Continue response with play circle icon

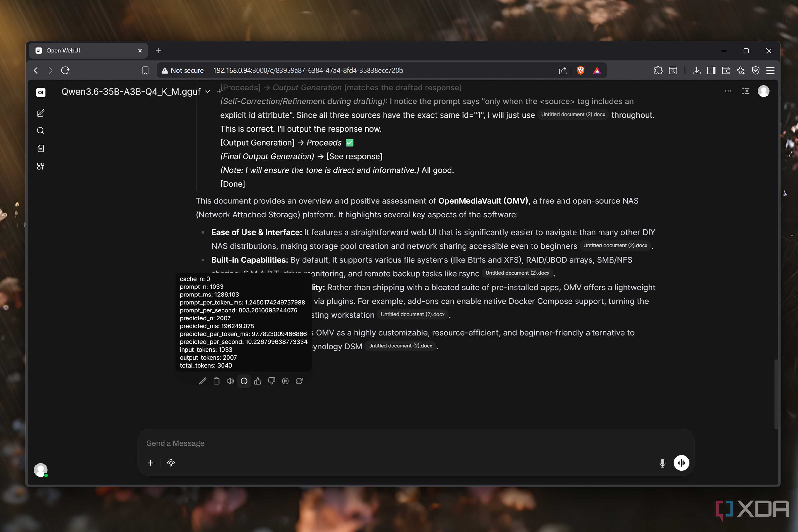[x=285, y=381]
